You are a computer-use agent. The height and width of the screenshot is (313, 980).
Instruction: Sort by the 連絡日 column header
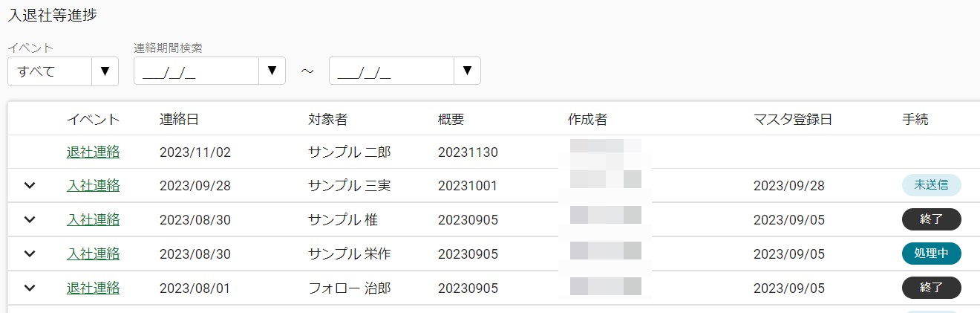click(179, 119)
